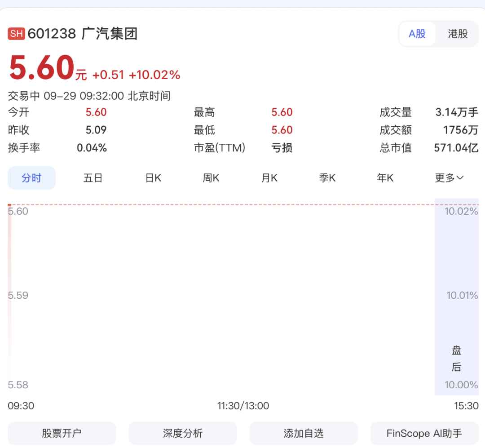
Task: Select the 分时 chart tab
Action: click(x=31, y=177)
